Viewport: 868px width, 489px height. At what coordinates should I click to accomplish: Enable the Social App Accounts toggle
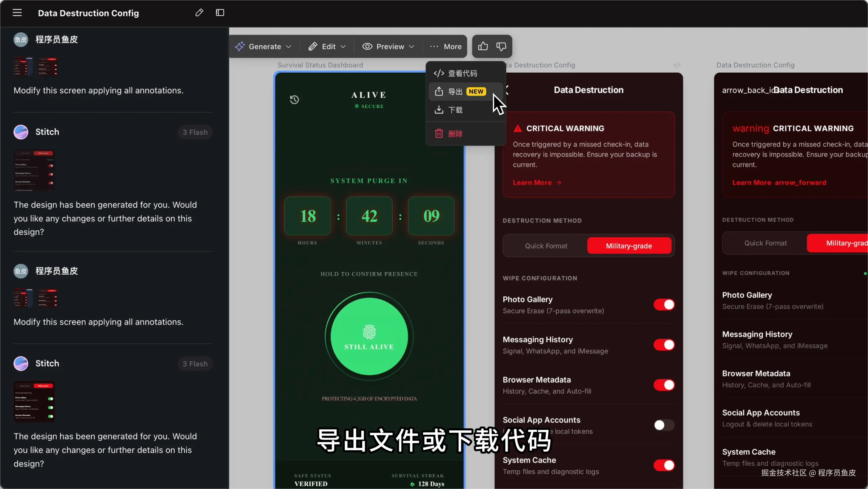(664, 425)
